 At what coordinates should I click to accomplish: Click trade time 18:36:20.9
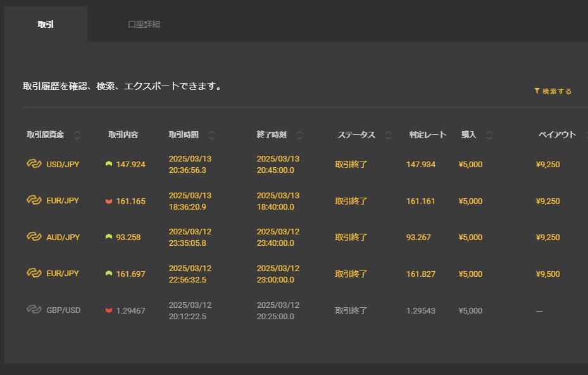pos(187,207)
